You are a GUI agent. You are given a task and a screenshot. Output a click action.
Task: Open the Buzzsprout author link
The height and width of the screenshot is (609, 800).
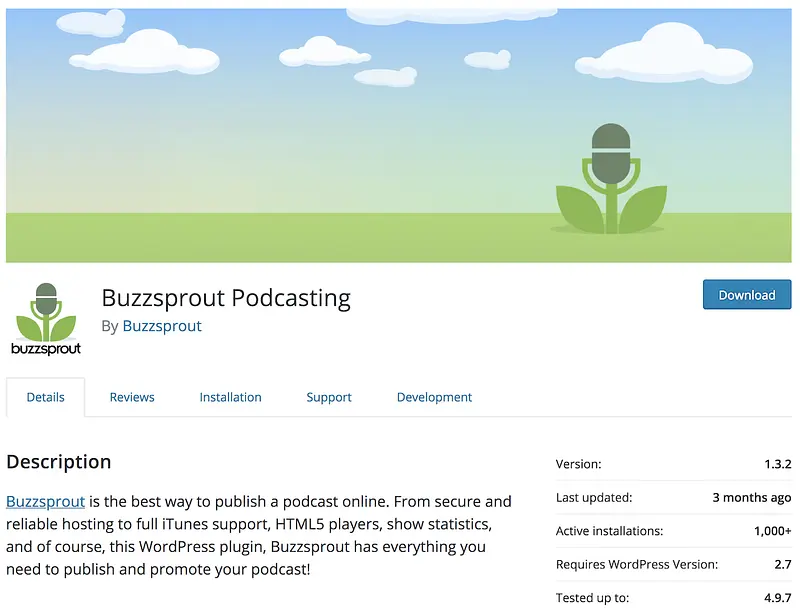(162, 326)
